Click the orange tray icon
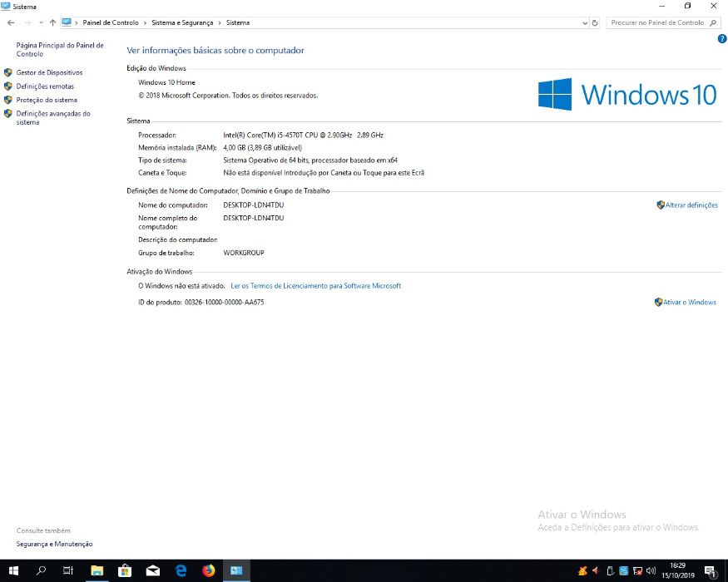The image size is (728, 582). tap(582, 571)
